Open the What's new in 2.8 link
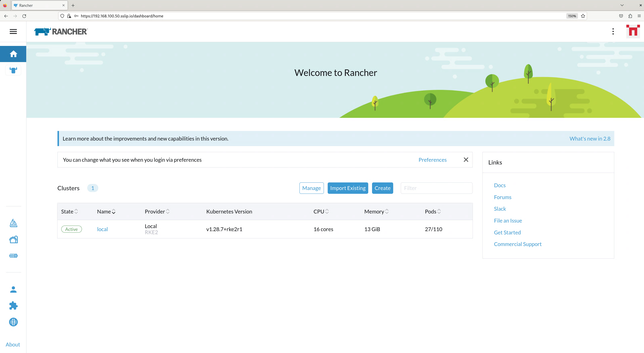This screenshot has width=644, height=353. pyautogui.click(x=590, y=139)
